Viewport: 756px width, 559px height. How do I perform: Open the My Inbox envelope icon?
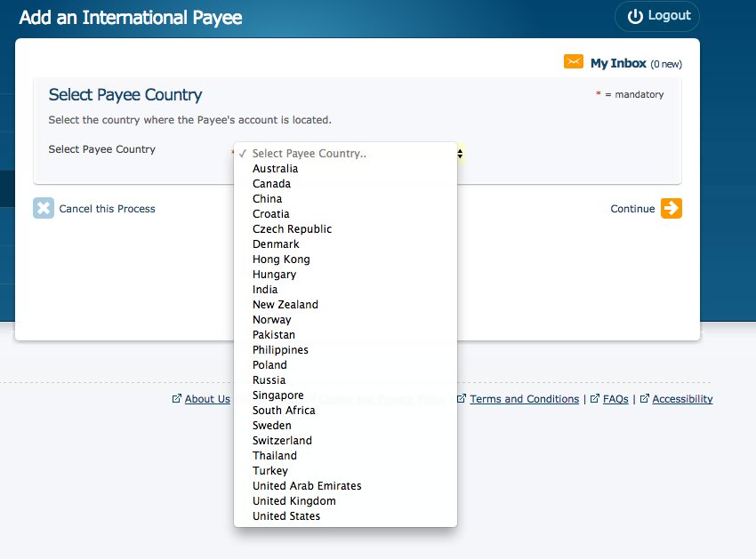pos(574,61)
